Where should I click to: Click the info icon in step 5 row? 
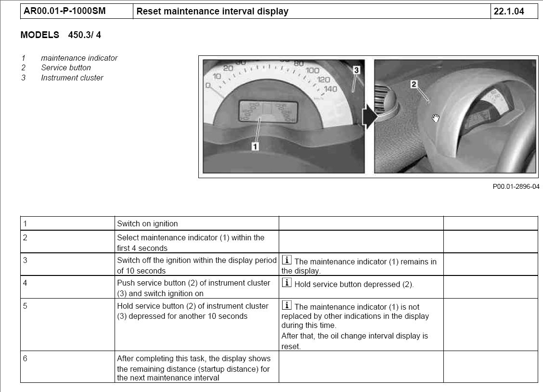click(x=286, y=305)
